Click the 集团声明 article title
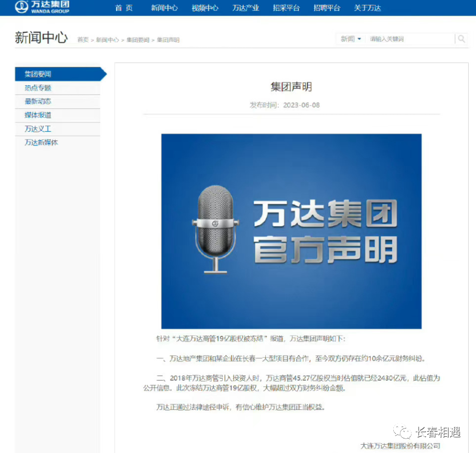 (x=291, y=87)
